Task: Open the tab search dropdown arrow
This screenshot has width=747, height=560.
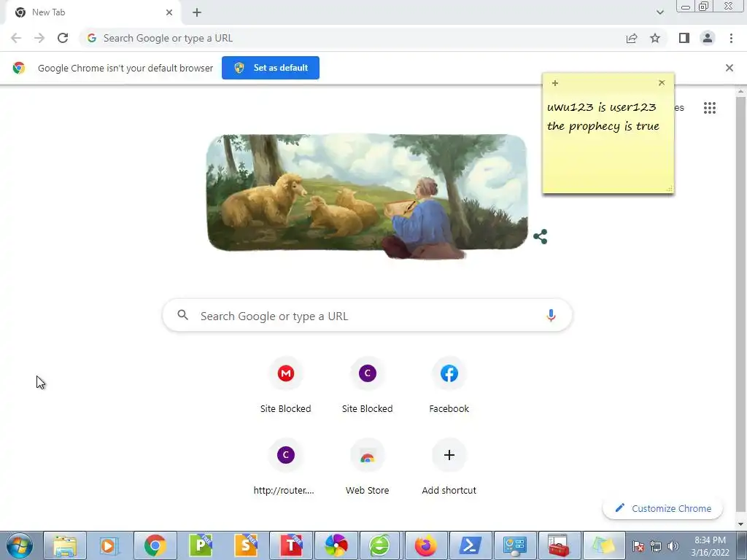Action: pos(659,12)
